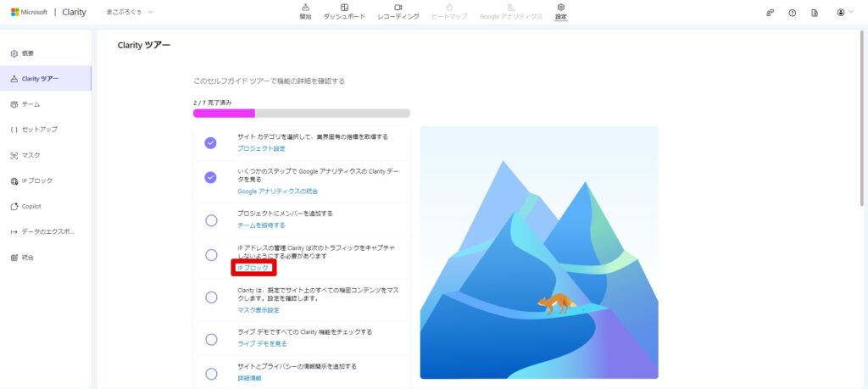Click the 統合 grid icon in sidebar
Screen dimensions: 868x389
(x=14, y=258)
